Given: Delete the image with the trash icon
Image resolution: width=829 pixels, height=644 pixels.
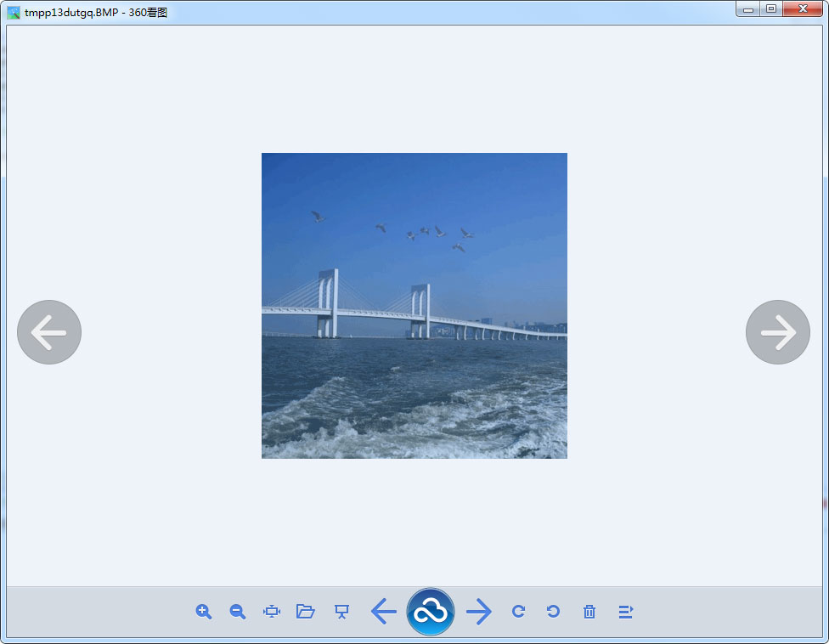Looking at the screenshot, I should pyautogui.click(x=589, y=612).
